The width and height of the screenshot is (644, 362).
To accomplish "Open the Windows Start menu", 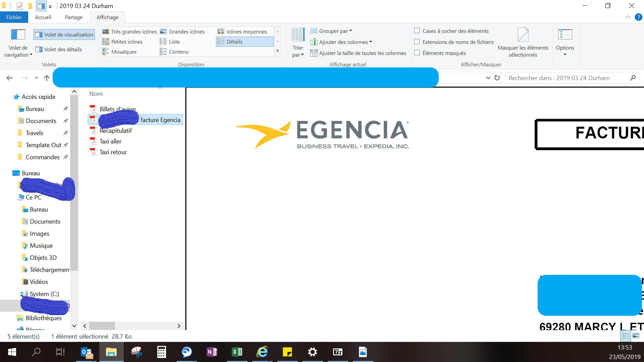I will [x=12, y=352].
